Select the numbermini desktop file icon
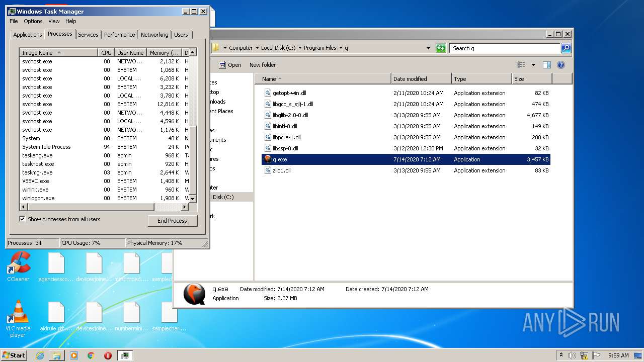The width and height of the screenshot is (644, 362). coord(132,316)
